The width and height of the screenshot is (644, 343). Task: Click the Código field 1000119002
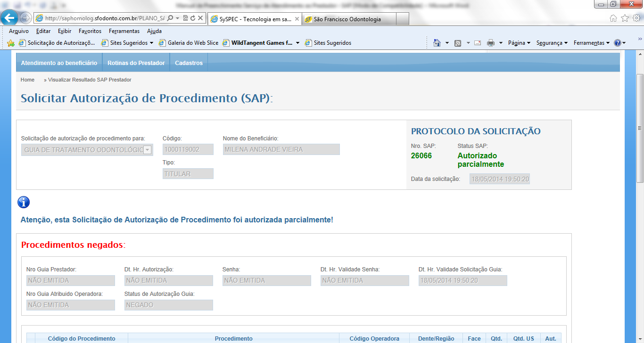pyautogui.click(x=188, y=149)
